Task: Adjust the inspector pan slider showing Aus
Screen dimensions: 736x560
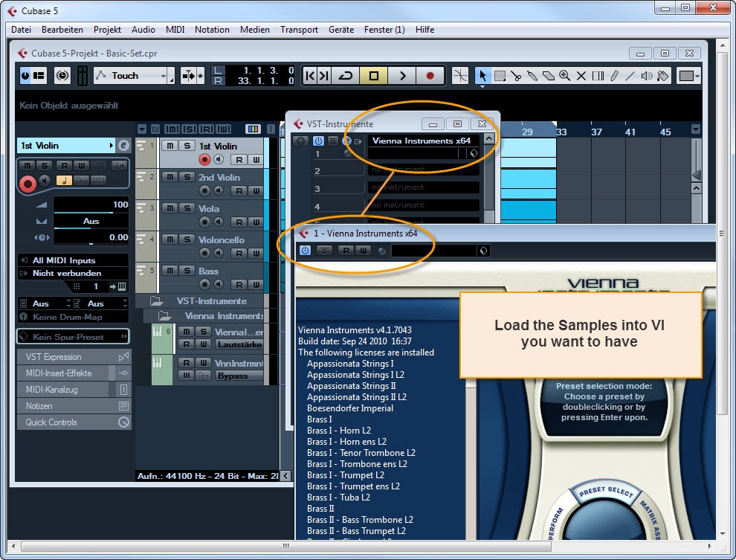Action: click(x=91, y=221)
